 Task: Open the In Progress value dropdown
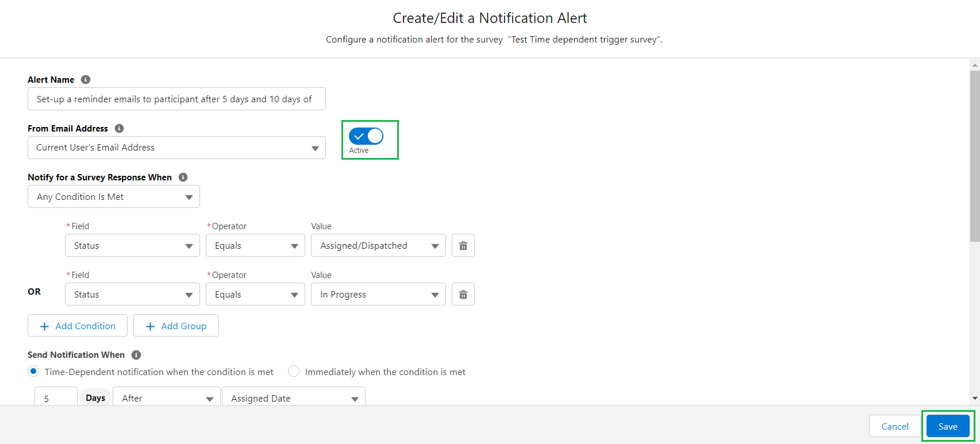coord(378,295)
